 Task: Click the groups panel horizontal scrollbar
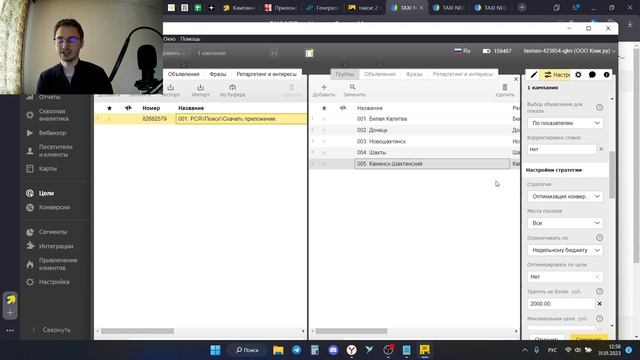pyautogui.click(x=351, y=331)
